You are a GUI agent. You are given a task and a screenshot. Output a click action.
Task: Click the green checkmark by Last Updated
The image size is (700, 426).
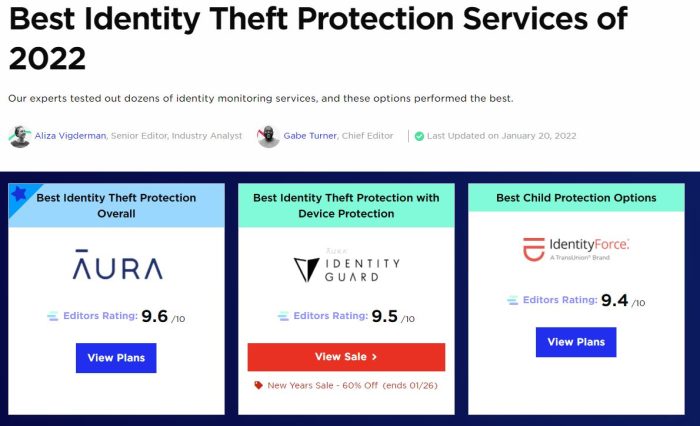point(420,136)
